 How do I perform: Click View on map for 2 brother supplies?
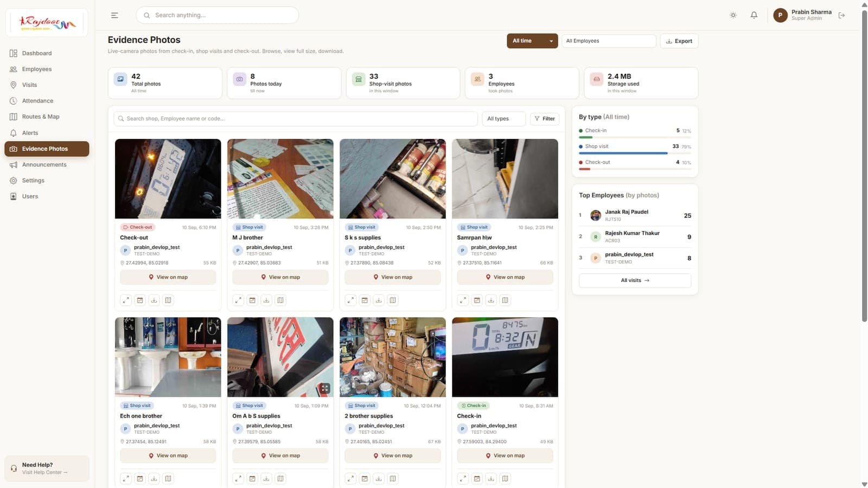(393, 456)
